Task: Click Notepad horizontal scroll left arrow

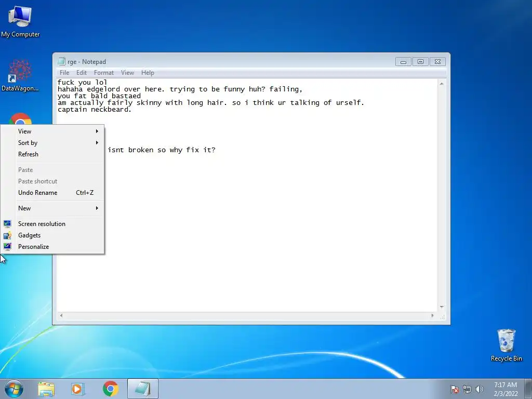Action: pyautogui.click(x=61, y=315)
